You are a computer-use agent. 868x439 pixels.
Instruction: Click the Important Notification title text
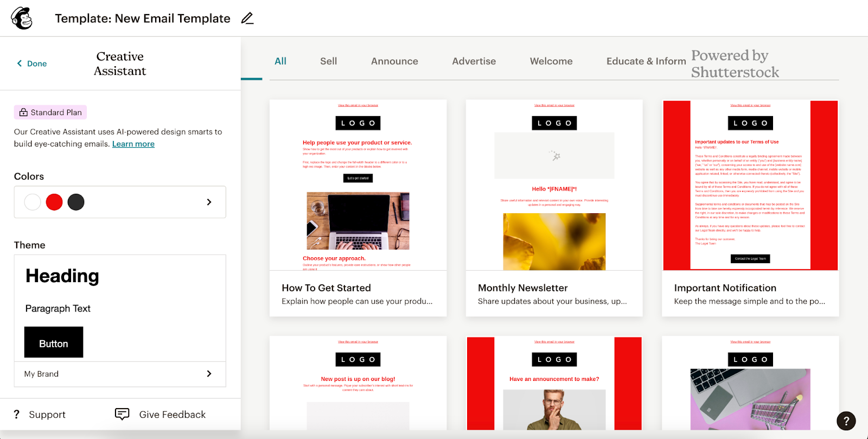(725, 288)
